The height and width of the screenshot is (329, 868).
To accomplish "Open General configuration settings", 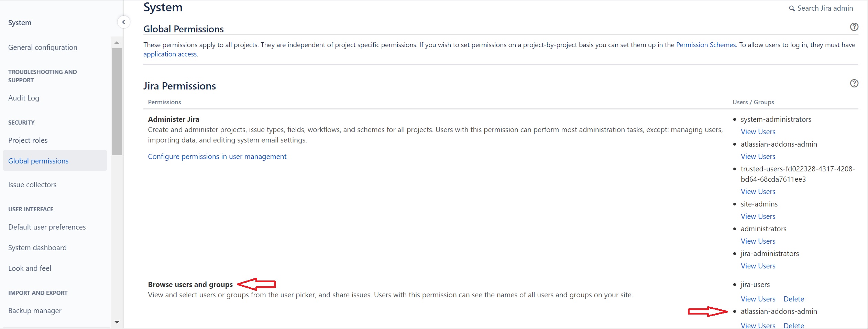I will [x=43, y=47].
